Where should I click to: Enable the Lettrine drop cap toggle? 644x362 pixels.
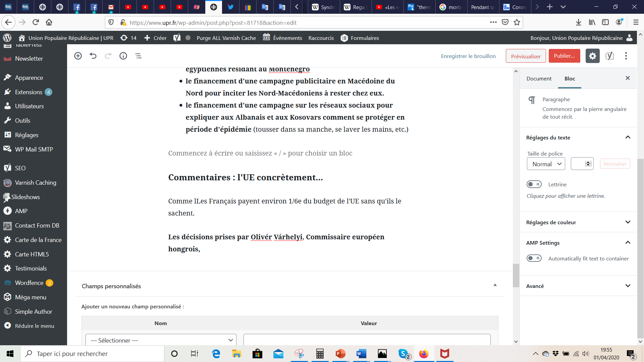point(534,184)
